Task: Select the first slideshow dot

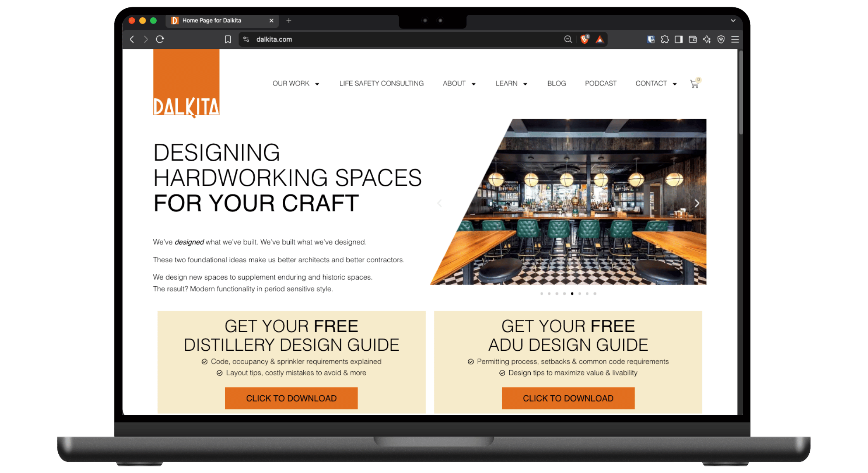Action: coord(541,294)
